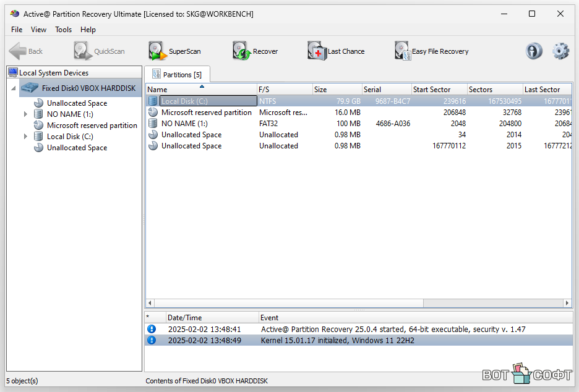The width and height of the screenshot is (579, 392).
Task: Select the Fixed Disk0 hard drive icon
Action: tap(30, 88)
